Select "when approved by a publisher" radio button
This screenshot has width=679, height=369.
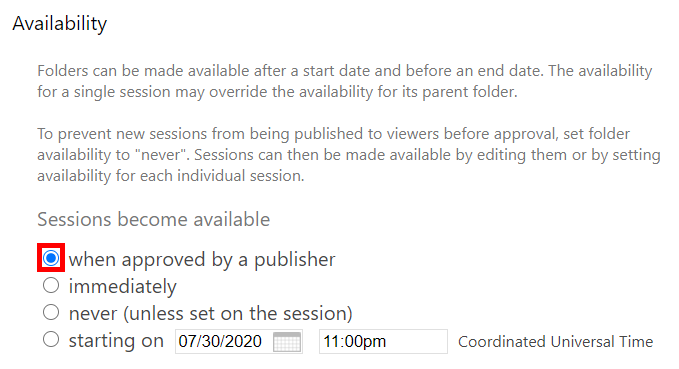pos(51,258)
